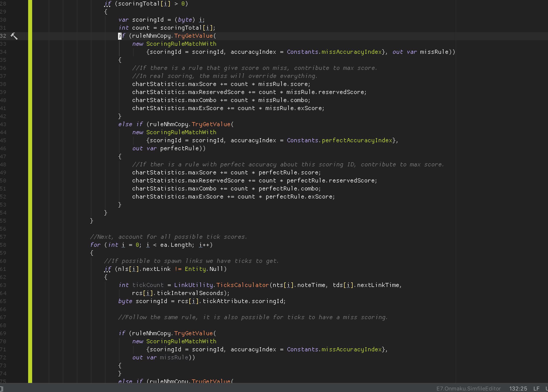This screenshot has width=548, height=392.
Task: Place caret in 'if (scoringTotal[i] > 0)'
Action: tap(146, 4)
